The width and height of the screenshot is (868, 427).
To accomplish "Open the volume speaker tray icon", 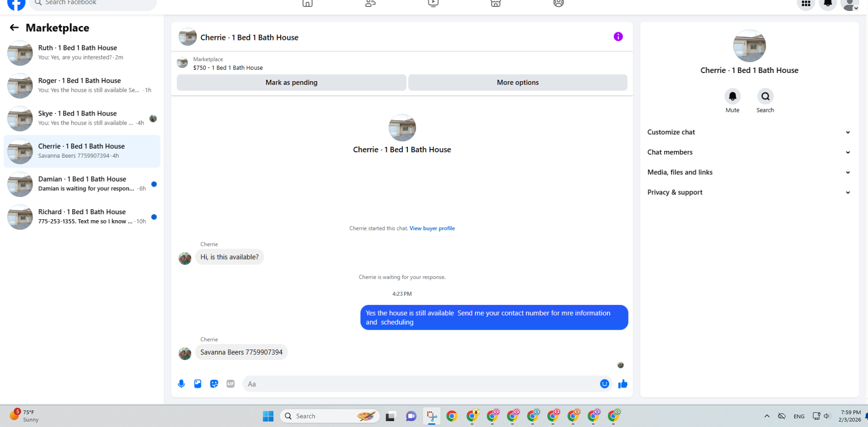I will pyautogui.click(x=827, y=416).
